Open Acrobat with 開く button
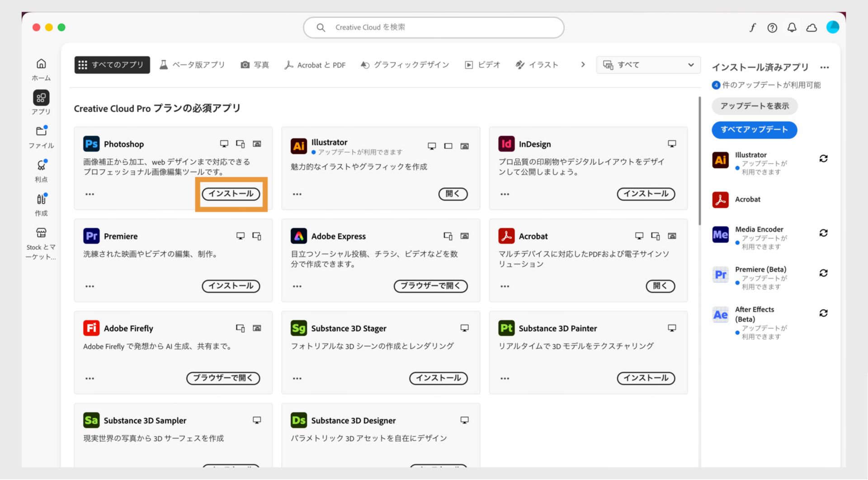The height and width of the screenshot is (480, 868). point(660,286)
